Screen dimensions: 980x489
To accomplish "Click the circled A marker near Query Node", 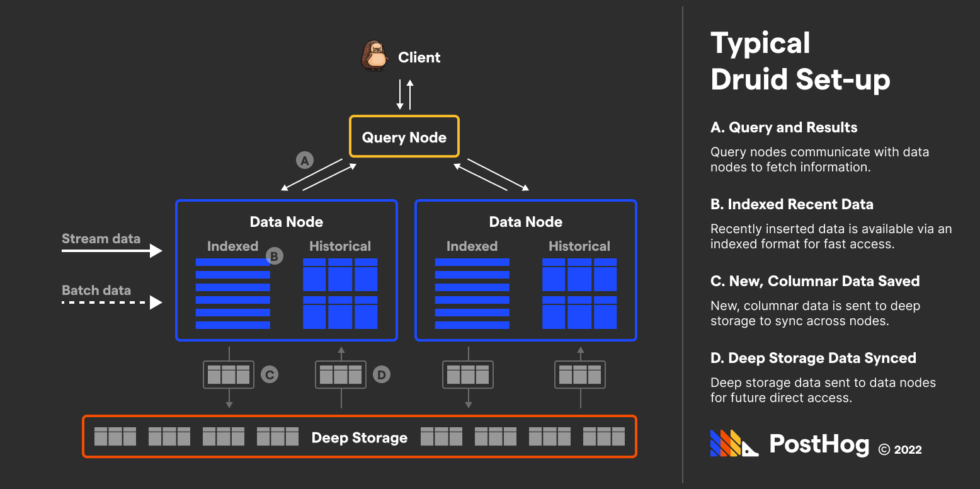I will (x=305, y=160).
